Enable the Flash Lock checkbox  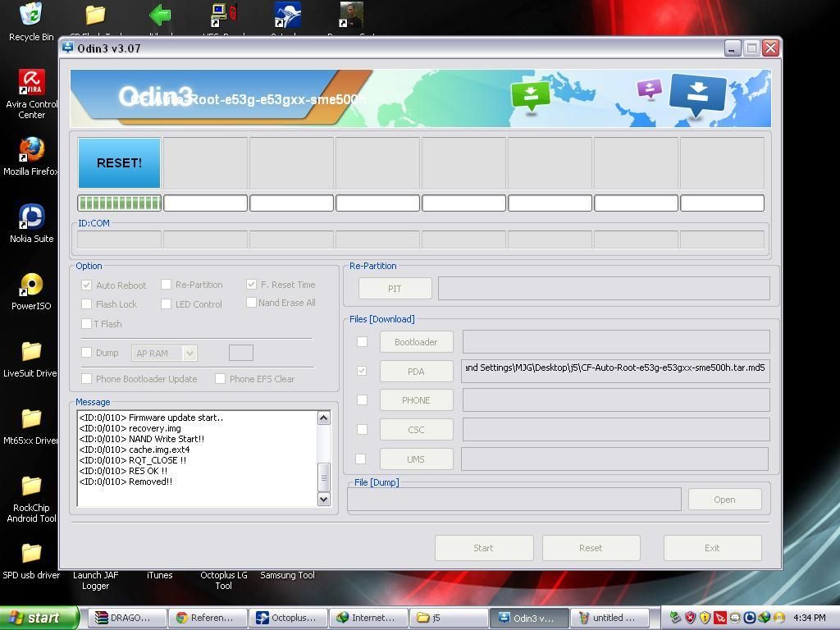pyautogui.click(x=86, y=304)
